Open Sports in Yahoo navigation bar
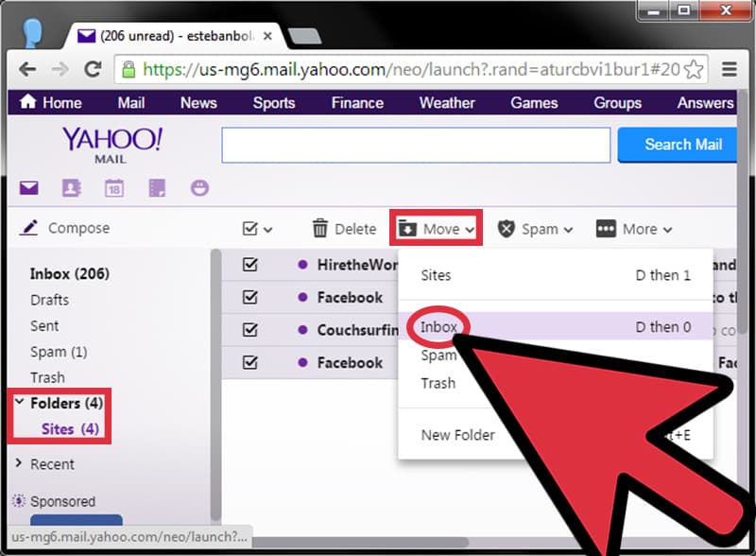The height and width of the screenshot is (556, 756). pyautogui.click(x=274, y=102)
